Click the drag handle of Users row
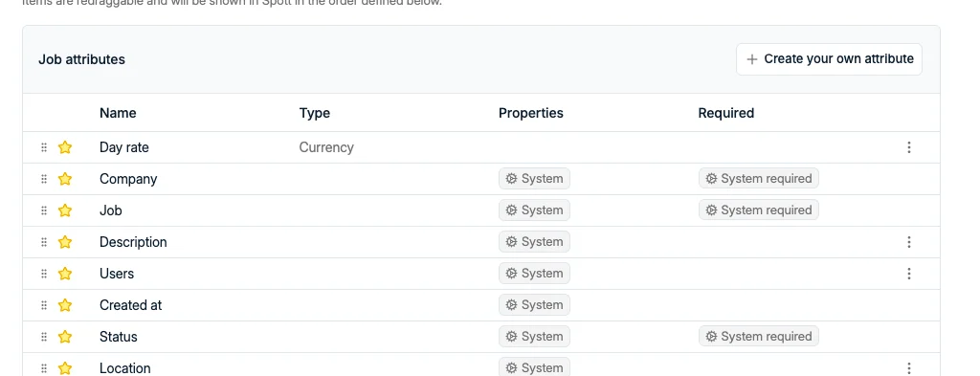Screen dimensions: 980x376 point(44,274)
